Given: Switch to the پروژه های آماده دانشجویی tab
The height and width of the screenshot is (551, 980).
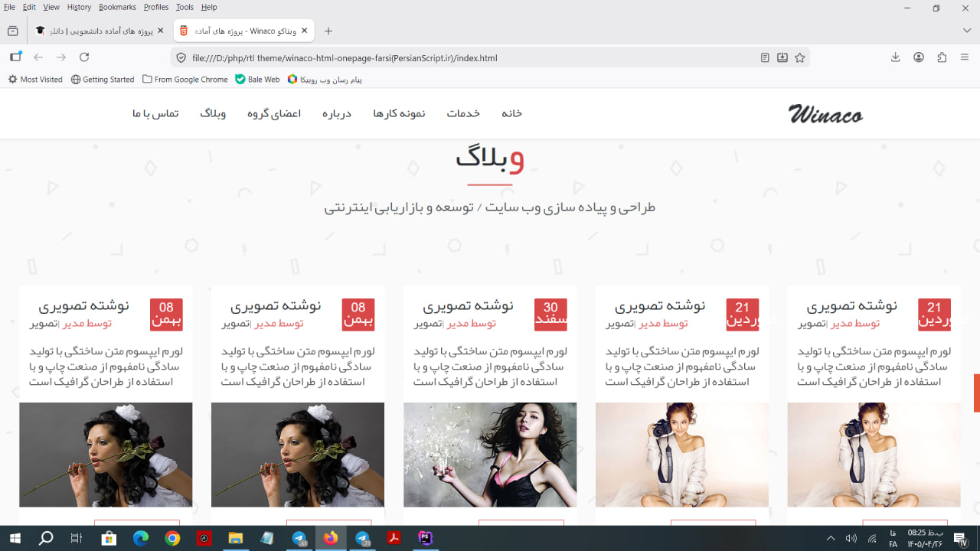Looking at the screenshot, I should click(x=100, y=31).
